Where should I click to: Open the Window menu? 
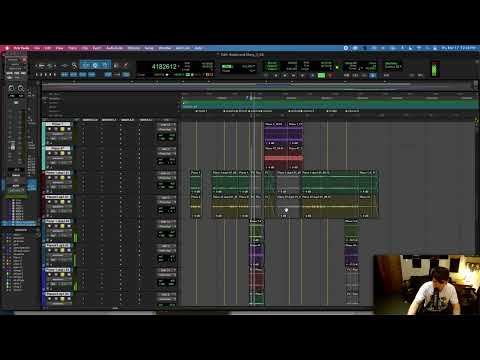coord(165,48)
